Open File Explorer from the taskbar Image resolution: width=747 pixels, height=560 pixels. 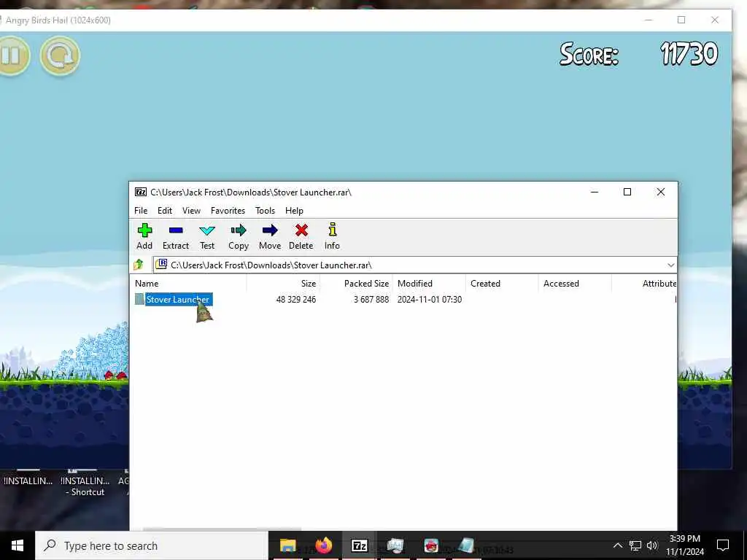click(287, 545)
